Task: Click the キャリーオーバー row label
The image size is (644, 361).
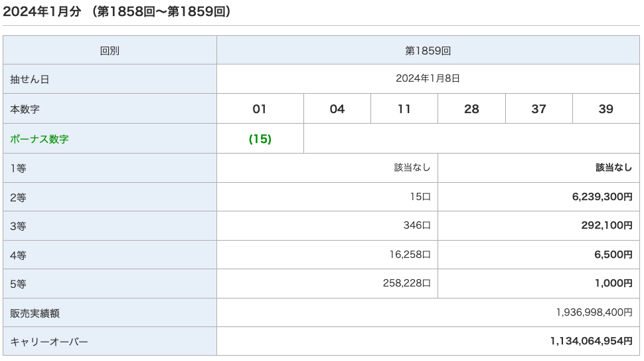Action: tap(49, 342)
